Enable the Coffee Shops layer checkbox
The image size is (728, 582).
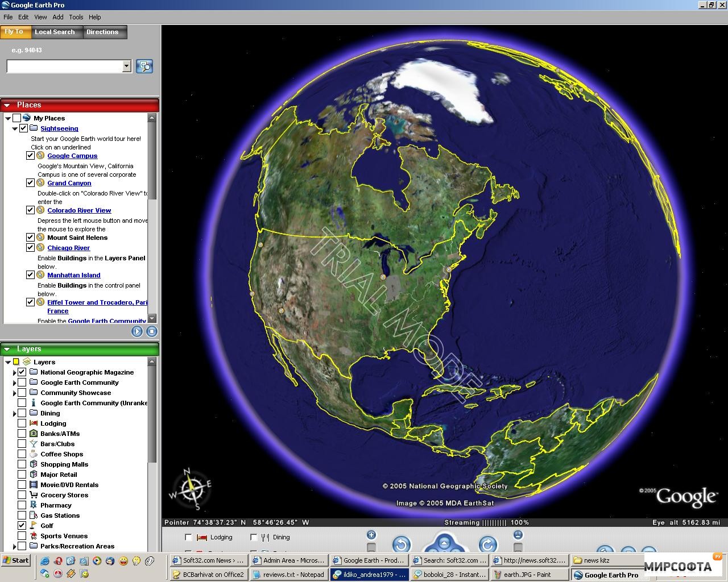22,454
